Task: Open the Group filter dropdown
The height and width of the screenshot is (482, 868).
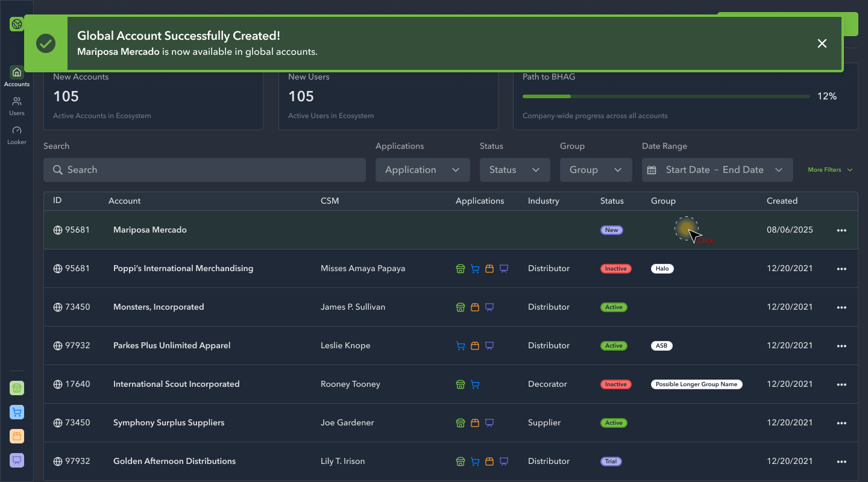Action: pos(596,170)
